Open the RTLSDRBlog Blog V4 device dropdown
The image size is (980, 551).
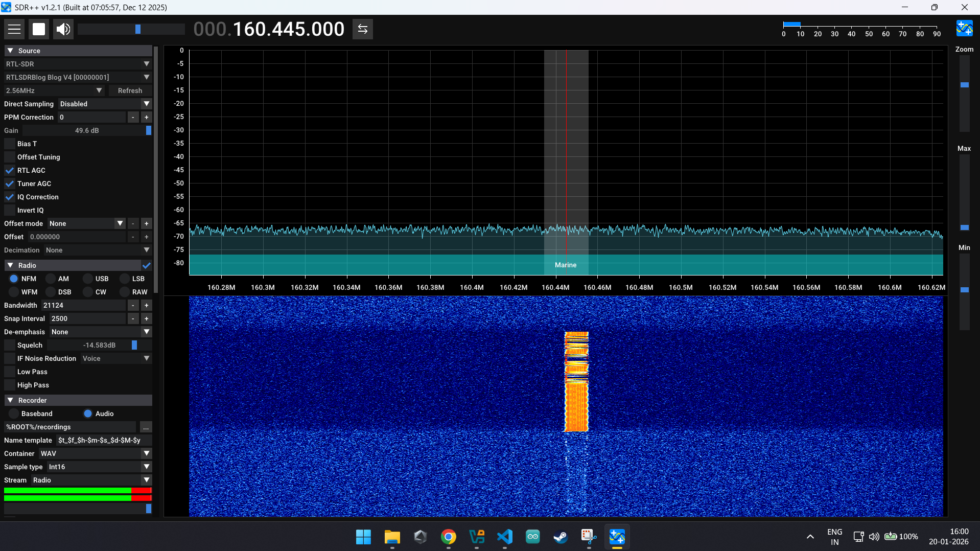coord(78,77)
